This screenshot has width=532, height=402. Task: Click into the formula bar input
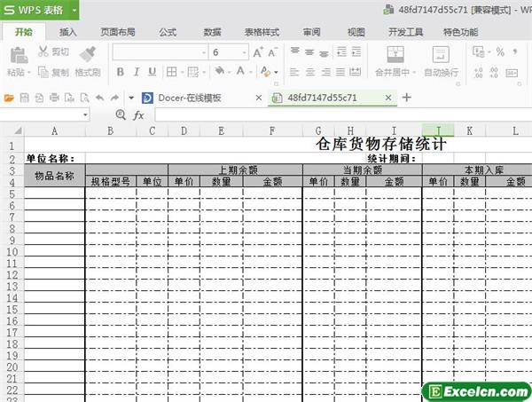coord(343,115)
